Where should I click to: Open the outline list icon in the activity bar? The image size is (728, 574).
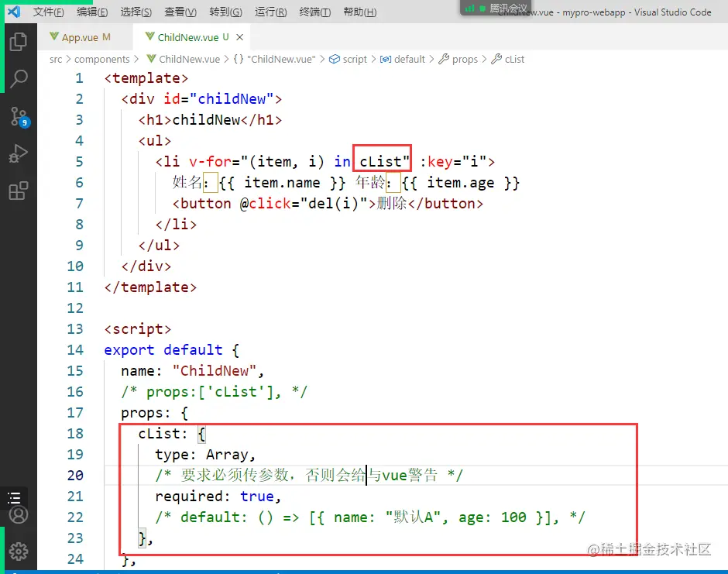coord(15,498)
